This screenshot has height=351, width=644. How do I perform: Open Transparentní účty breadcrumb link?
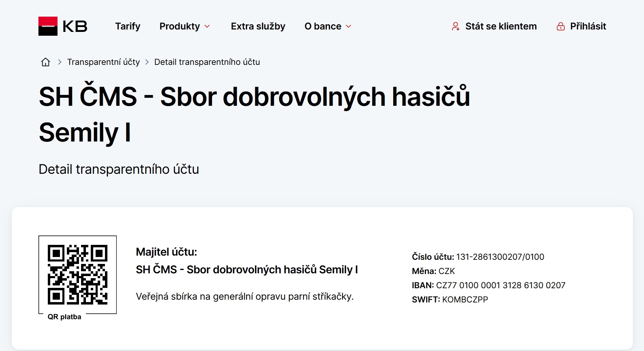point(103,62)
